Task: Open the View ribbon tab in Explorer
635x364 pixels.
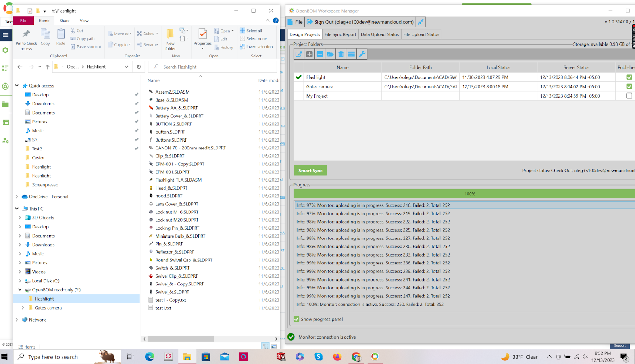Action: 84,21
